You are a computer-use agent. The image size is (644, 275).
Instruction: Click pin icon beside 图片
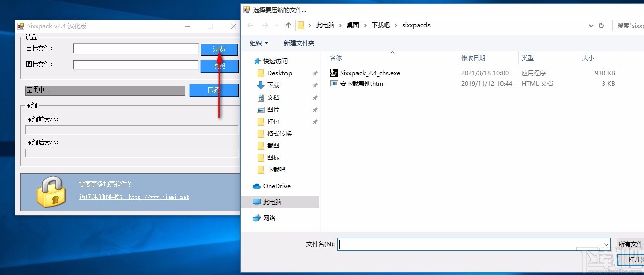(315, 109)
